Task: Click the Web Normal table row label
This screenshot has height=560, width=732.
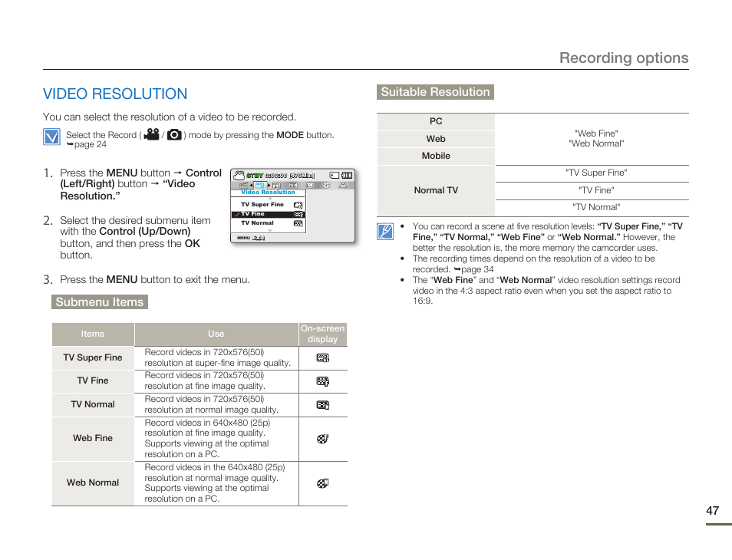Action: [x=92, y=483]
